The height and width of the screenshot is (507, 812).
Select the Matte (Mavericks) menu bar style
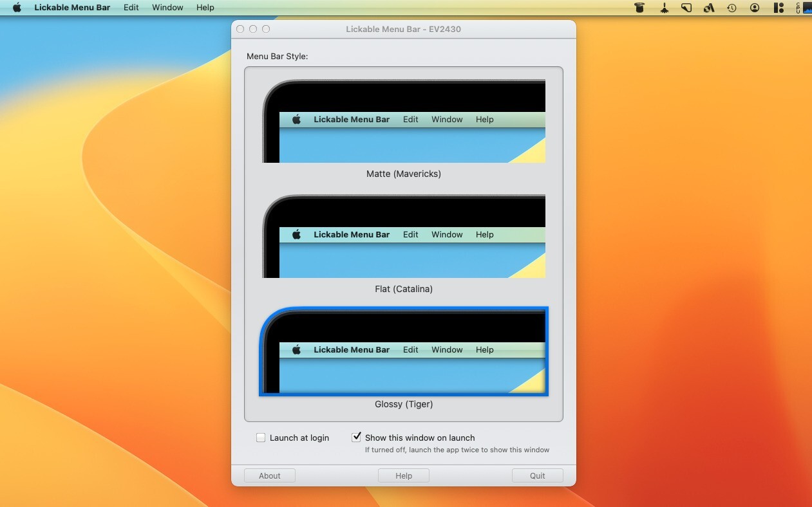pyautogui.click(x=404, y=121)
